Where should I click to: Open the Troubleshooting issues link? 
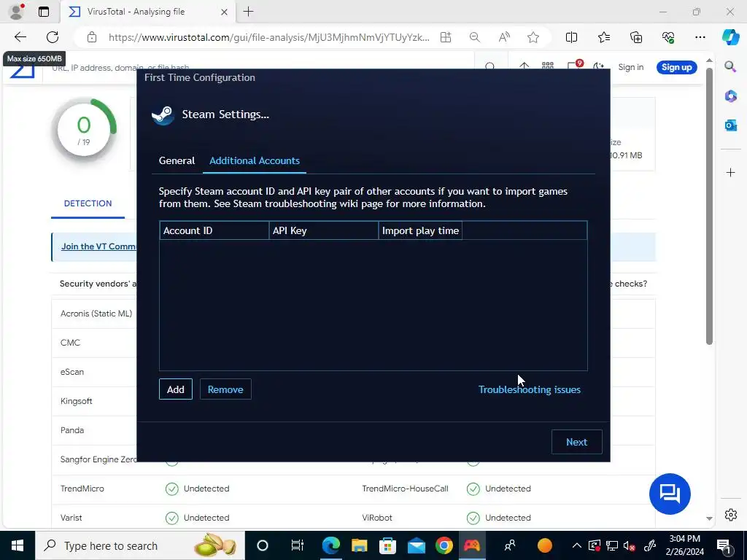[x=530, y=389]
